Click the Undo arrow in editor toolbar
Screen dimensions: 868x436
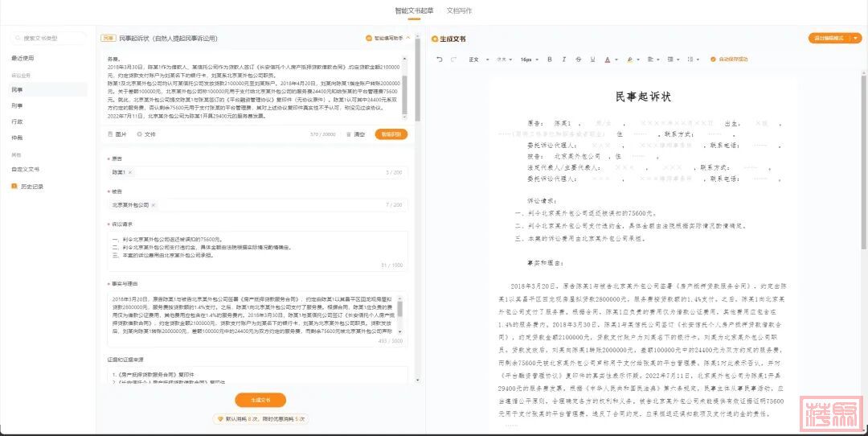(440, 60)
